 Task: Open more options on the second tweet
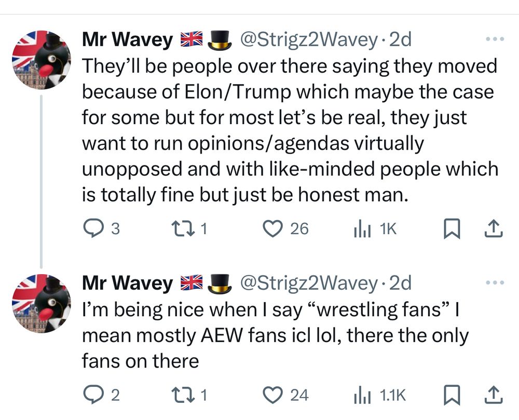[x=494, y=283]
